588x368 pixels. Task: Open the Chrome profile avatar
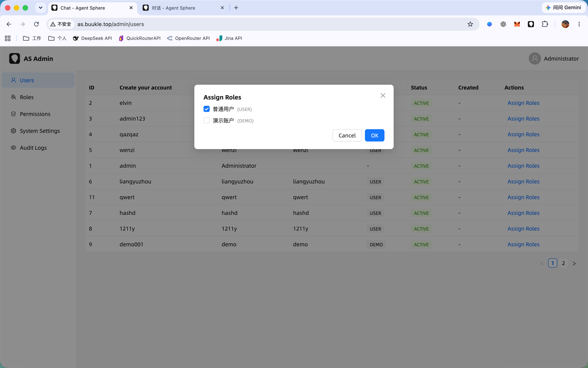tap(565, 24)
